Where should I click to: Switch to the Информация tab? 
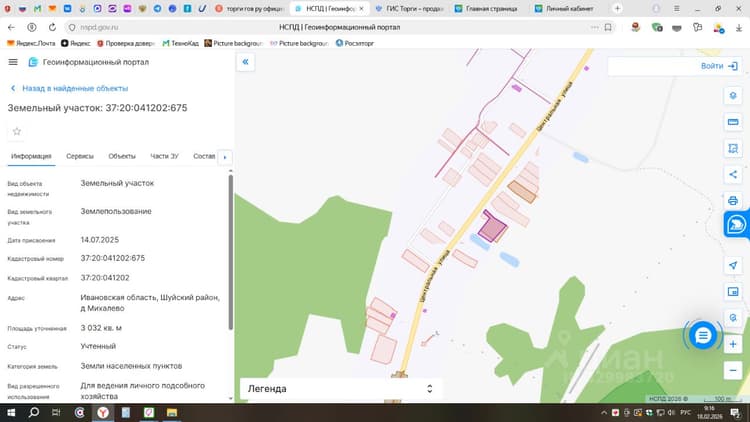(31, 156)
